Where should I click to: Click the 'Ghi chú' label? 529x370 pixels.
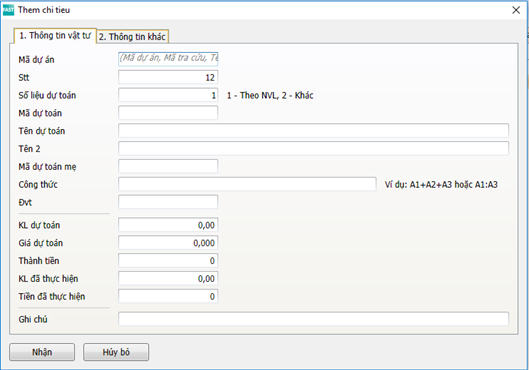33,319
